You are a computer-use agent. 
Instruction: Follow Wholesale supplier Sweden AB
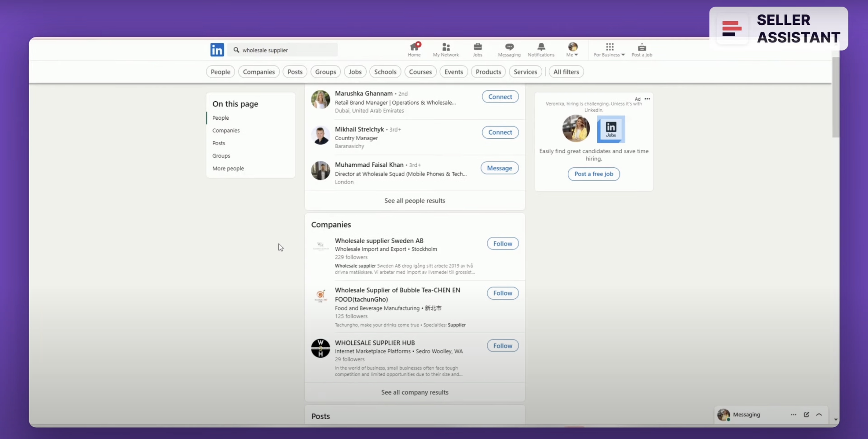coord(502,244)
